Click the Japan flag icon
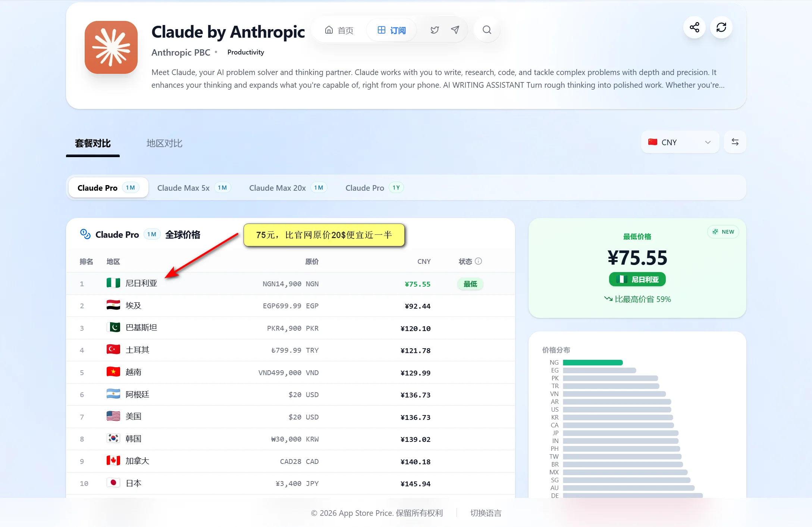This screenshot has height=527, width=812. click(x=113, y=483)
